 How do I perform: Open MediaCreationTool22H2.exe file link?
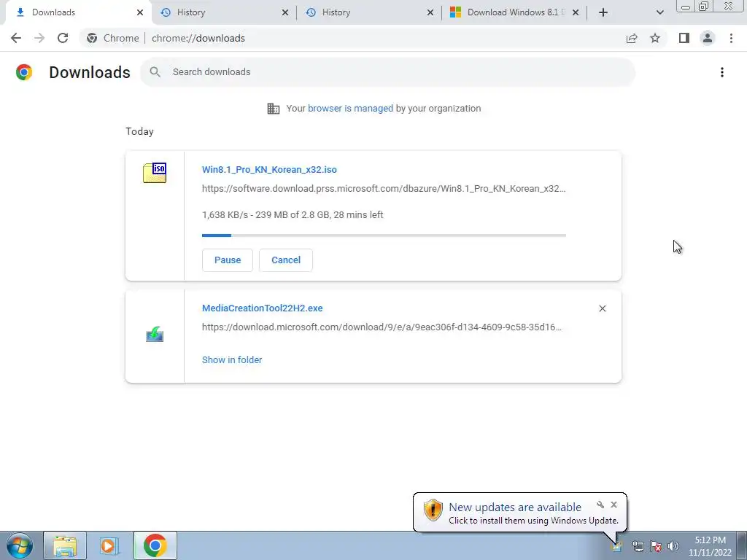point(262,308)
